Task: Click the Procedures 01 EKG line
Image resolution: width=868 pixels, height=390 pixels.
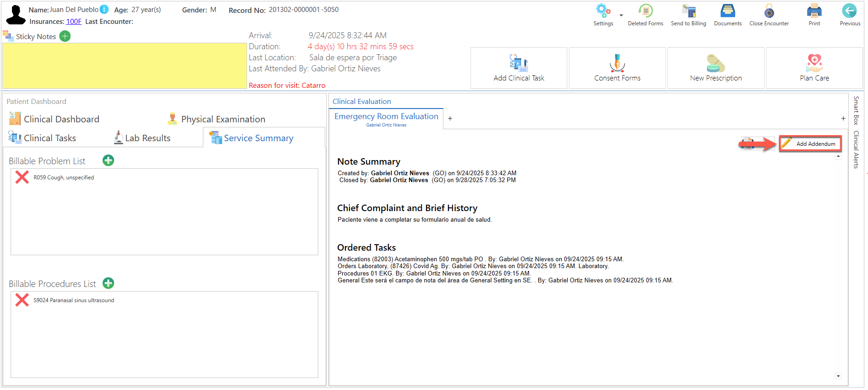Action: [434, 273]
